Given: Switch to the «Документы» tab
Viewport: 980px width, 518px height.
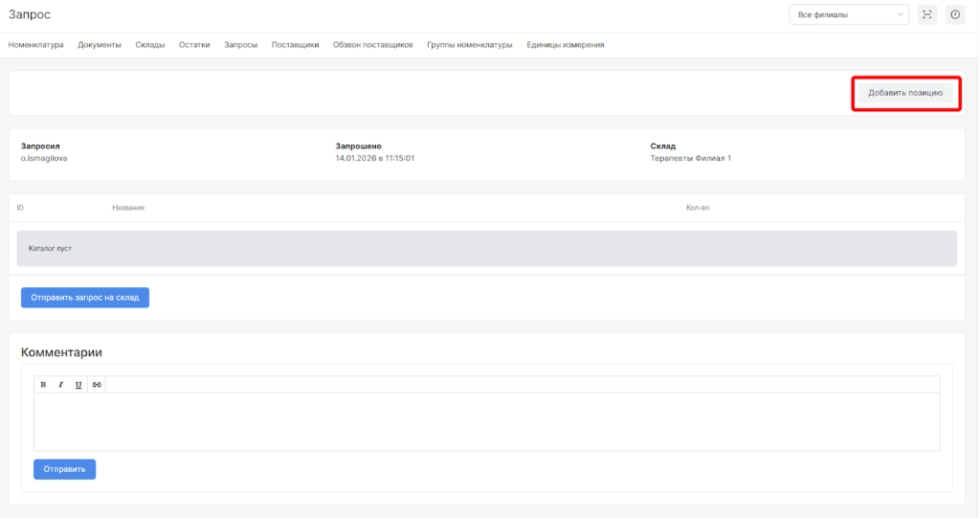Looking at the screenshot, I should (100, 45).
